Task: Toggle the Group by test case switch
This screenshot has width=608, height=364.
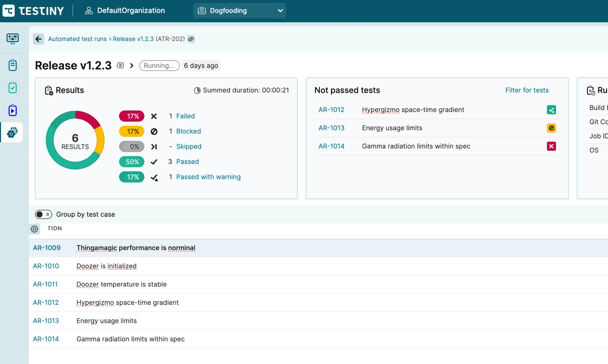Action: coord(43,214)
